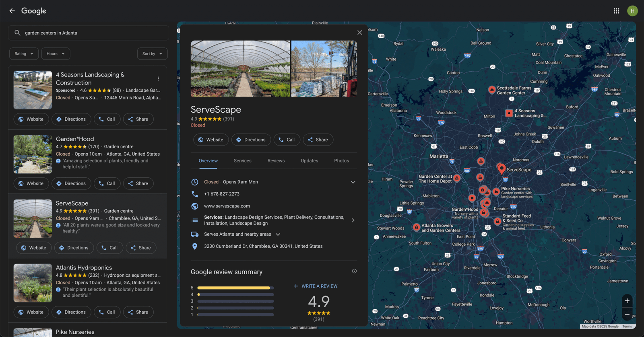Click the back arrow next to Google logo
The image size is (644, 337).
pyautogui.click(x=12, y=11)
